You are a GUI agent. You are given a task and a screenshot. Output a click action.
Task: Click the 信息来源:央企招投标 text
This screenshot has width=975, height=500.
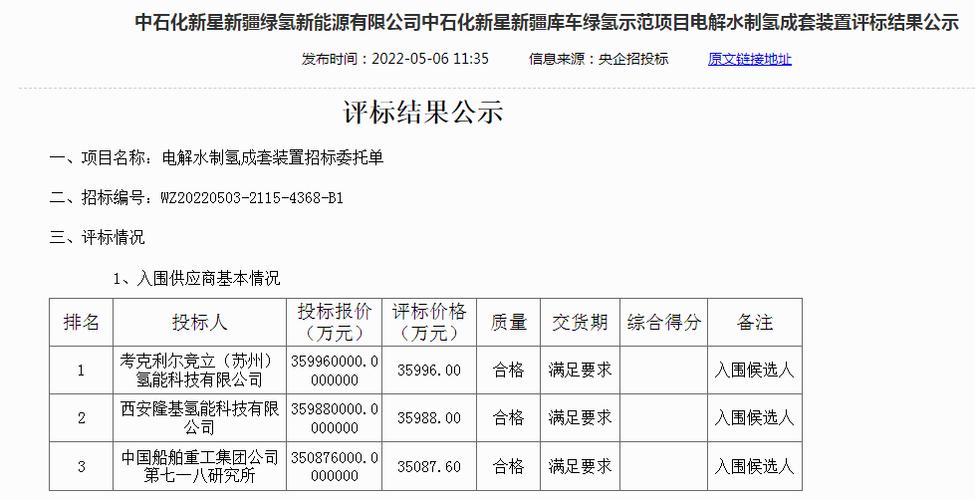599,59
